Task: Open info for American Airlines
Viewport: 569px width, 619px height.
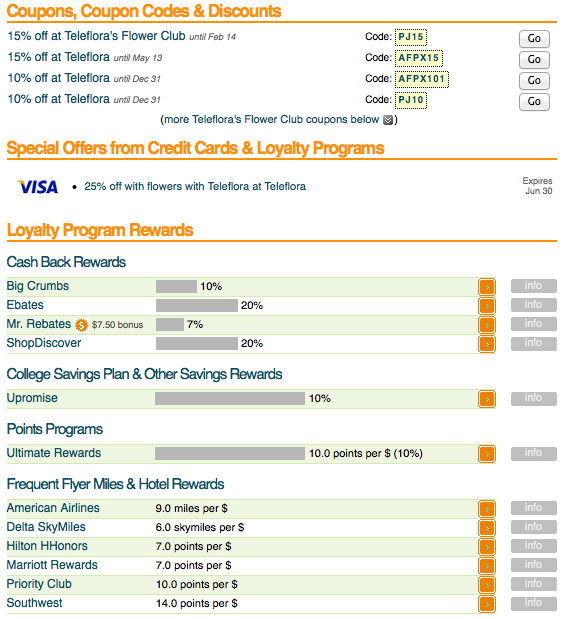Action: (x=533, y=508)
